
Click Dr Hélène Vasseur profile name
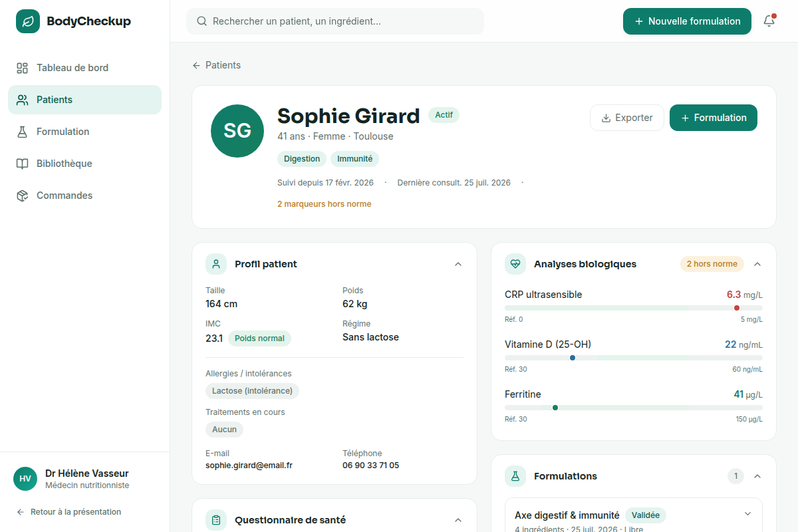pyautogui.click(x=87, y=473)
